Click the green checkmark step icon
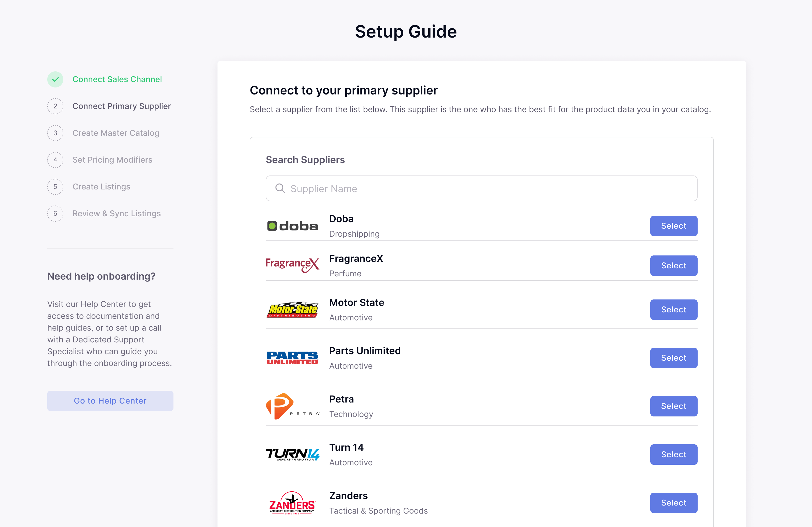This screenshot has height=527, width=812. pos(55,79)
